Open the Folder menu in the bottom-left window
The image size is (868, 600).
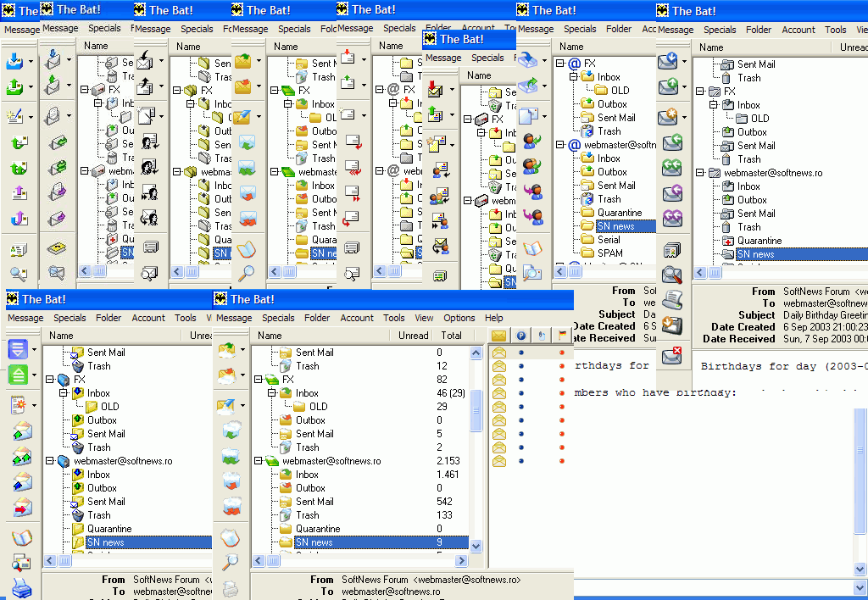pos(108,318)
